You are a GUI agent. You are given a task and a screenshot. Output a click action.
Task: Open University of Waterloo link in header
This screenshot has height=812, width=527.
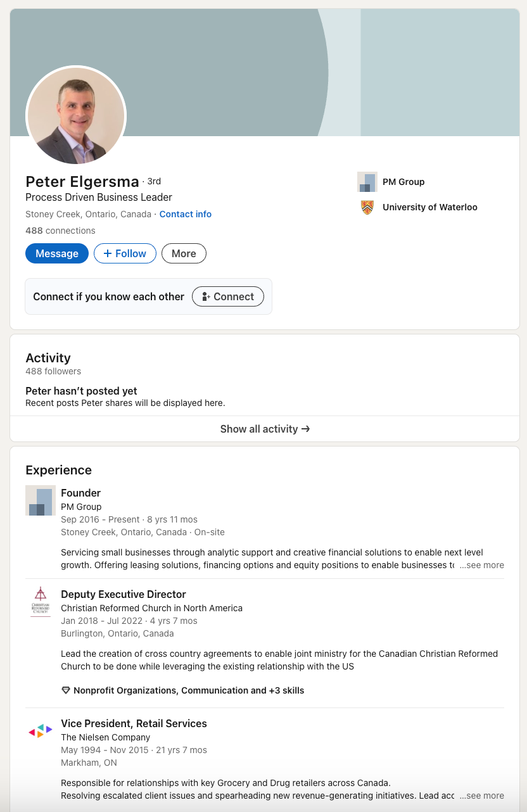[429, 207]
